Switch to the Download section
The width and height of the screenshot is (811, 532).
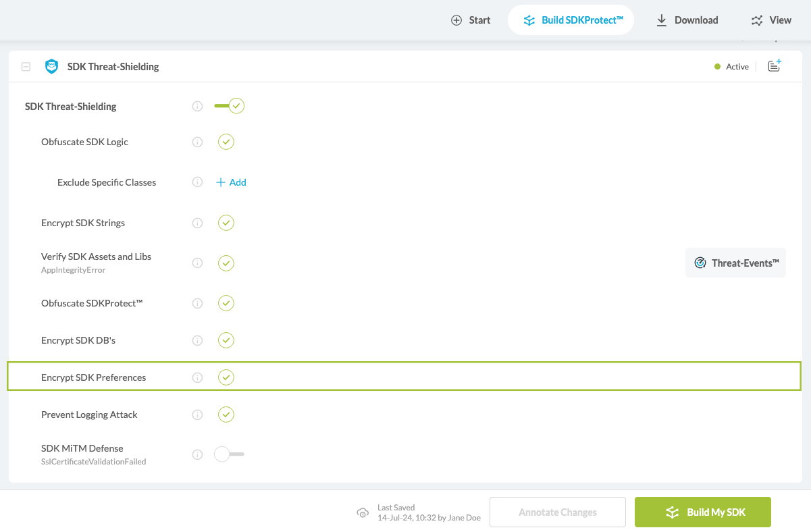(x=686, y=20)
